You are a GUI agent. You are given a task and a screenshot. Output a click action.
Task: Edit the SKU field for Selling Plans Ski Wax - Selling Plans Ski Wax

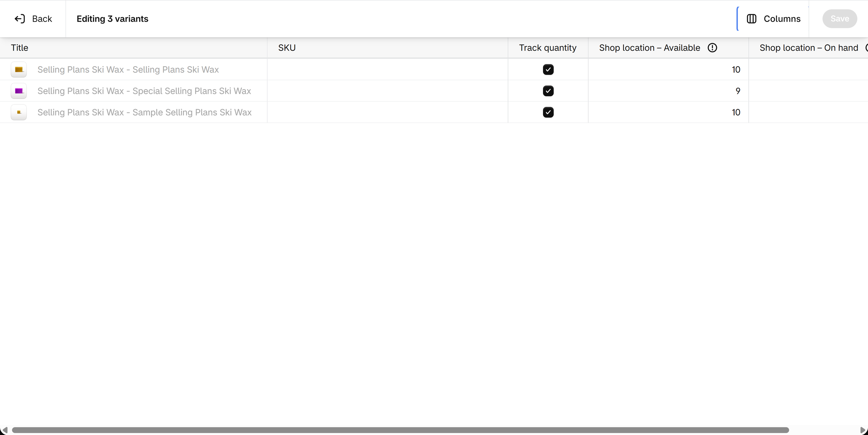pos(388,69)
